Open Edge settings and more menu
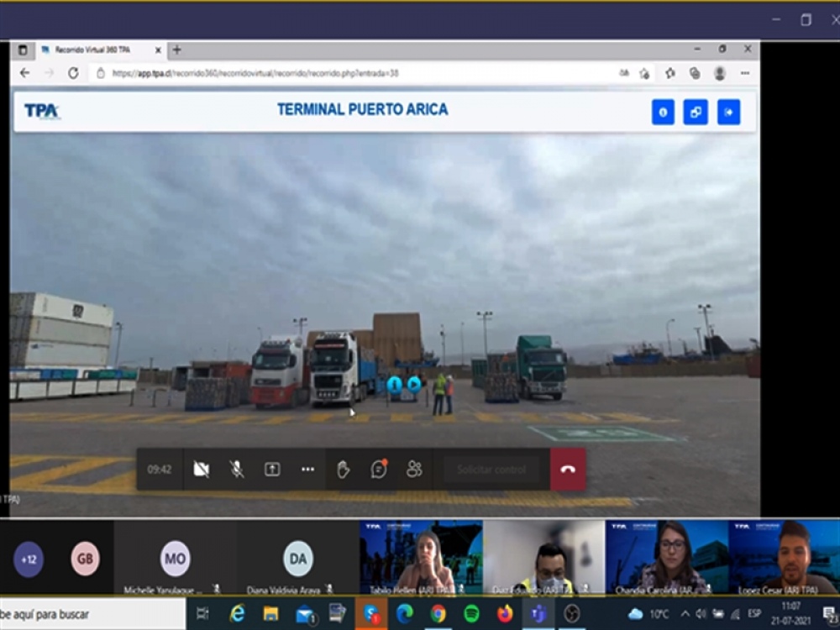 click(x=744, y=73)
